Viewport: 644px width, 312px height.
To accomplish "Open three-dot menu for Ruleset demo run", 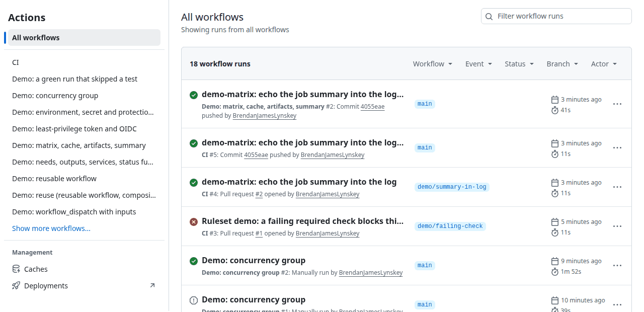I will pyautogui.click(x=617, y=226).
